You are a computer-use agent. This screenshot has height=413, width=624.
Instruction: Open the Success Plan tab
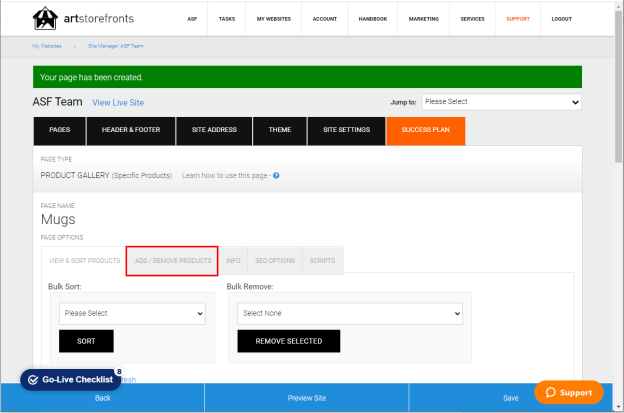click(x=425, y=131)
